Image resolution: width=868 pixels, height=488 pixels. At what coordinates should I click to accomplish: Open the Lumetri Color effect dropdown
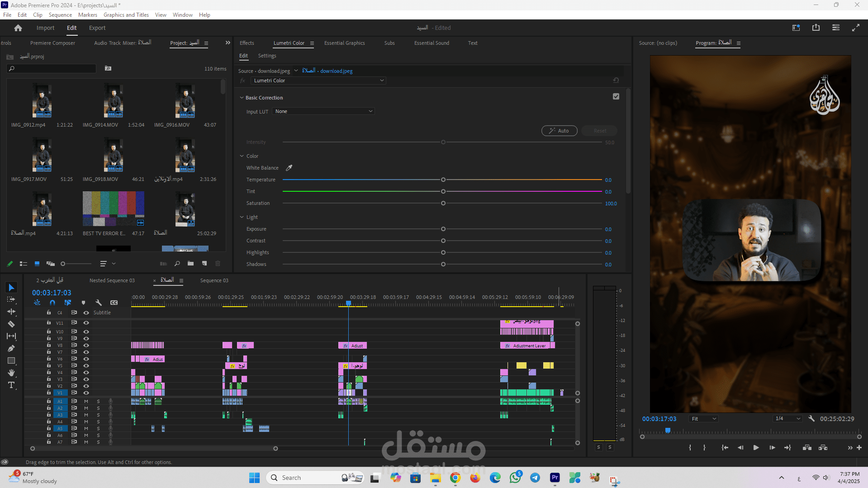coord(318,81)
